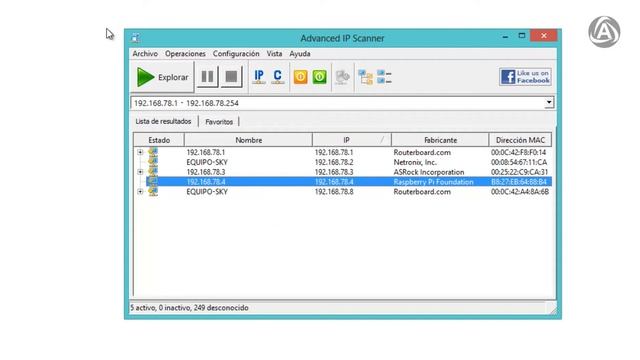The width and height of the screenshot is (640, 360).
Task: Click the device icon of the Netronix row
Action: tap(153, 162)
